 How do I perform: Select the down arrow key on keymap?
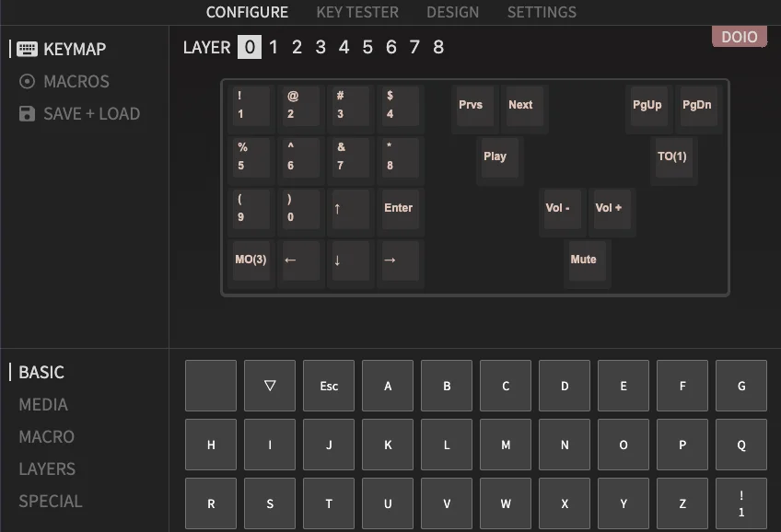coord(349,260)
